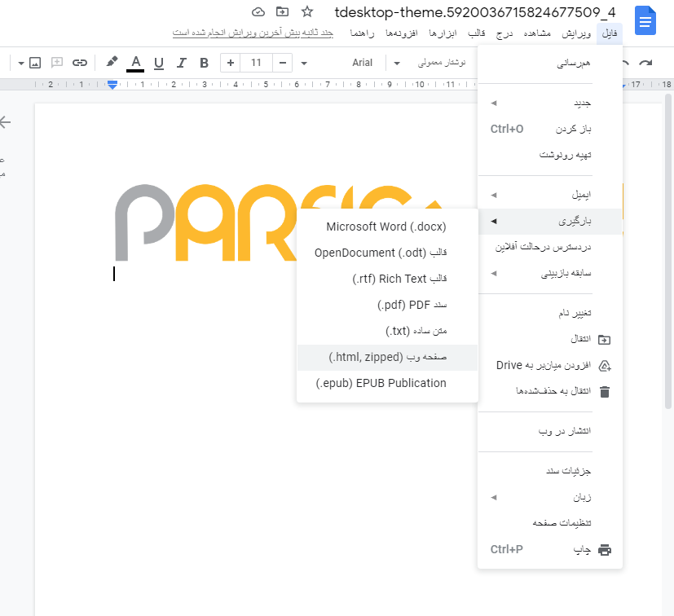Download as Microsoft Word (.docx)
Screen dimensions: 674x616
click(387, 227)
